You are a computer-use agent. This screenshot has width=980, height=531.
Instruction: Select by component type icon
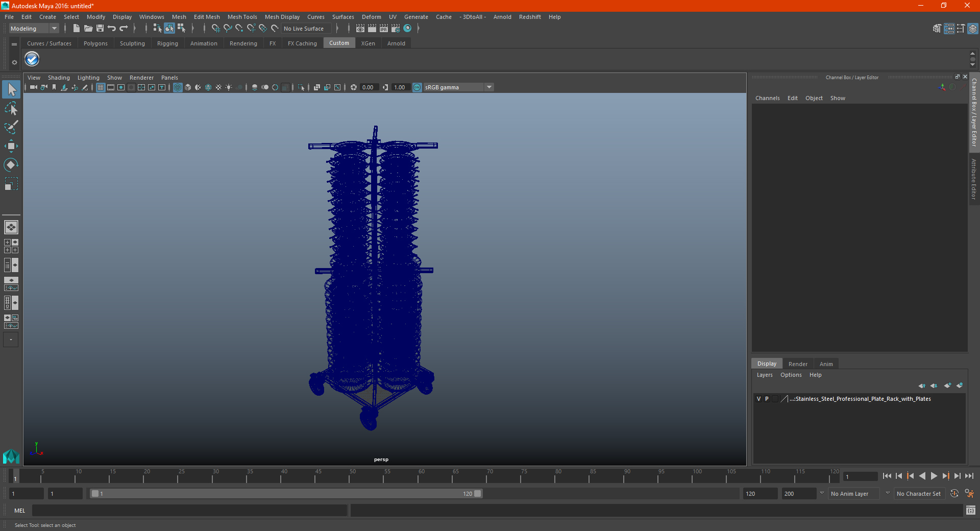[181, 29]
